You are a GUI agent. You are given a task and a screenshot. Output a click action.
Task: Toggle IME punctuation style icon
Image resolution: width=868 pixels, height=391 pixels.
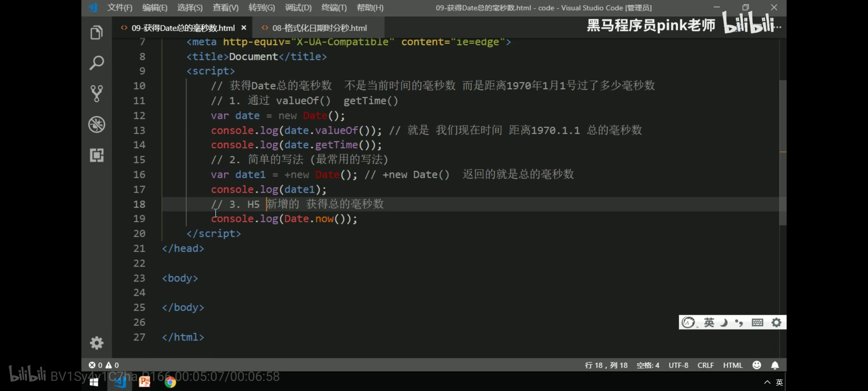point(739,322)
